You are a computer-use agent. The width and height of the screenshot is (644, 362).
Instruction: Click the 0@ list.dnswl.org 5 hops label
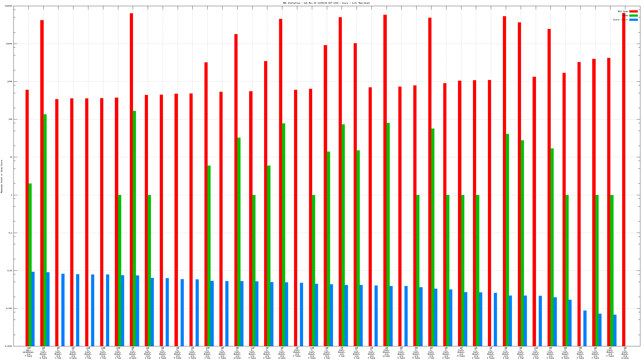461,352
